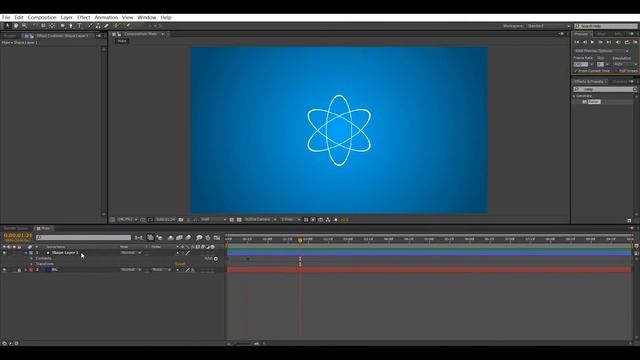Click Shape Layer 1 label color swatch
Image resolution: width=640 pixels, height=360 pixels.
pyautogui.click(x=31, y=253)
